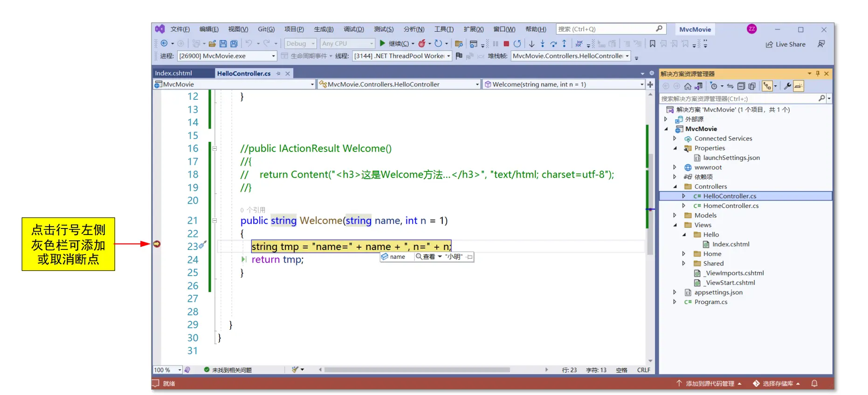
Task: Click the Live Share button
Action: [x=785, y=44]
